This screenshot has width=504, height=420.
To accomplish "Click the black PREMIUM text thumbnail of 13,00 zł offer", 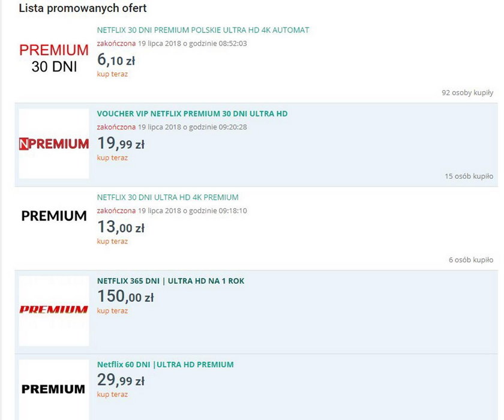I will pyautogui.click(x=54, y=215).
